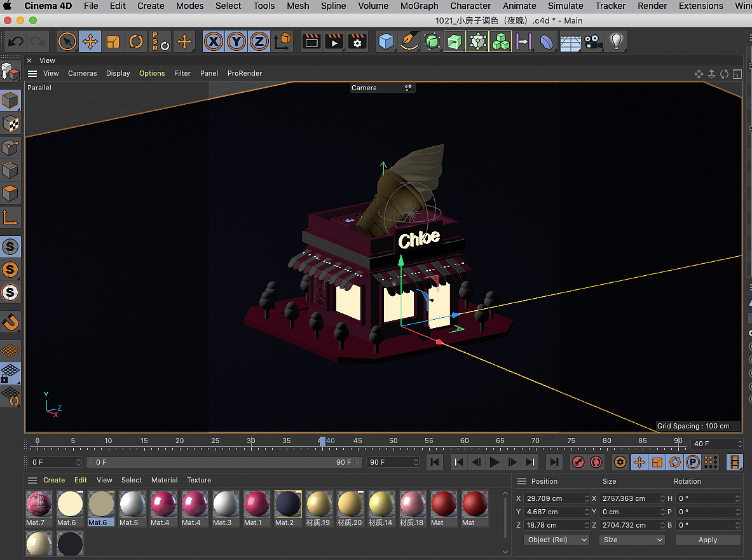Click the Apply button
752x560 pixels.
[x=708, y=540]
